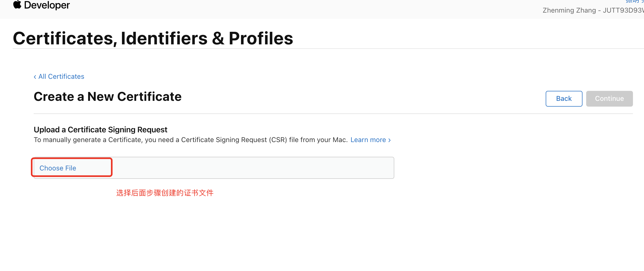Click the Certificates, Identifiers & Profiles title
The width and height of the screenshot is (644, 271).
pyautogui.click(x=153, y=38)
